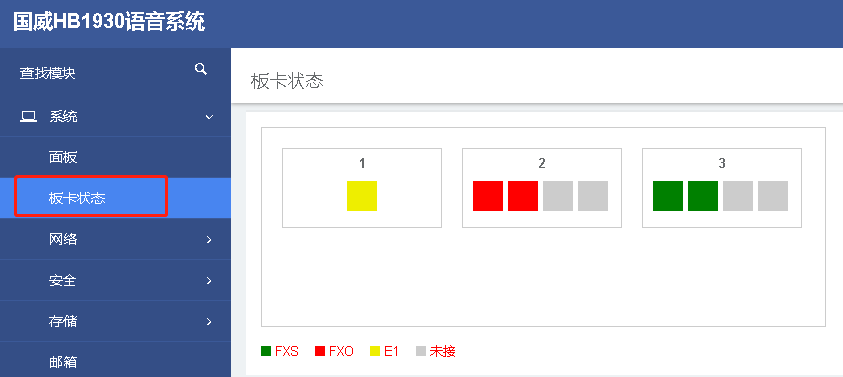The image size is (843, 377).
Task: Click the first red FXO port on card 2
Action: click(488, 196)
